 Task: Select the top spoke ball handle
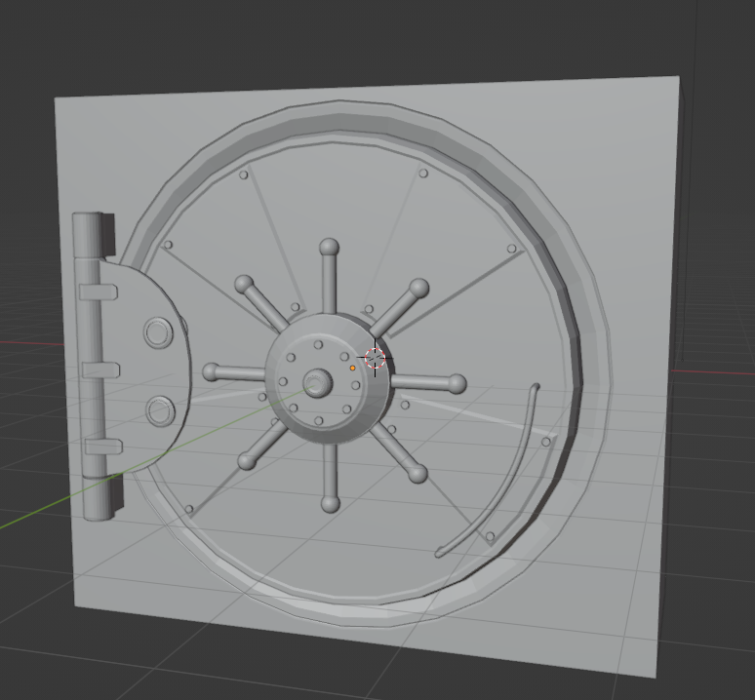tap(329, 248)
